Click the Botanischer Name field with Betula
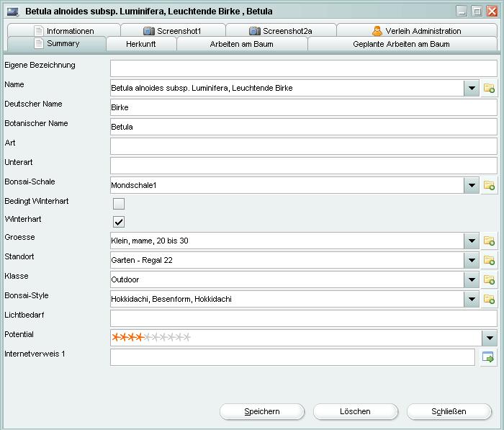Viewport: 504px width, 430px height. (x=304, y=127)
